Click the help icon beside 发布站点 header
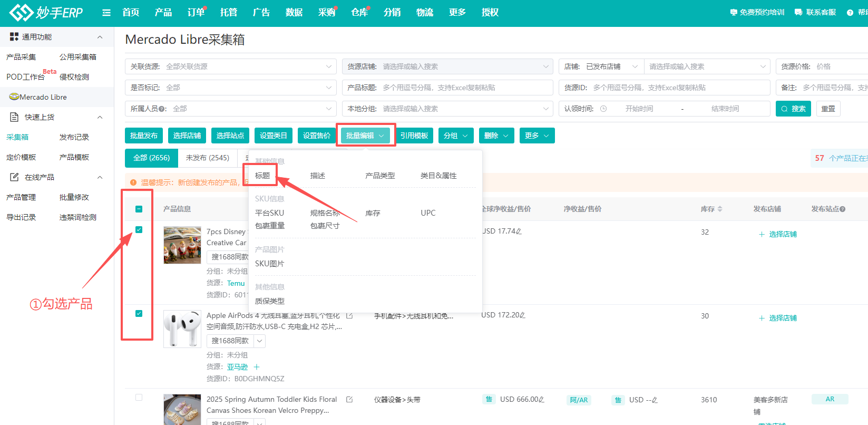Screen dimensions: 868x425 pyautogui.click(x=843, y=209)
